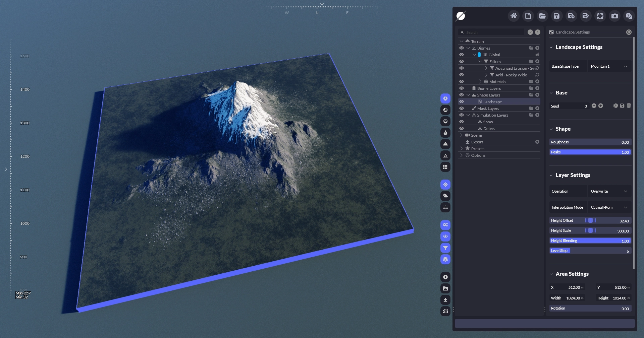Click the Home icon in top toolbar
This screenshot has width=644, height=338.
coord(514,16)
